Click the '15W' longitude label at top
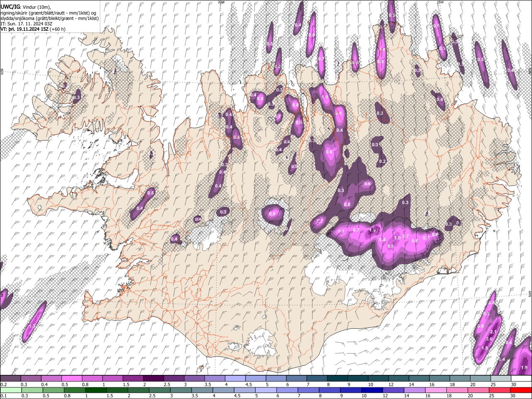Viewport: 532px width, 399px height. coord(440,2)
